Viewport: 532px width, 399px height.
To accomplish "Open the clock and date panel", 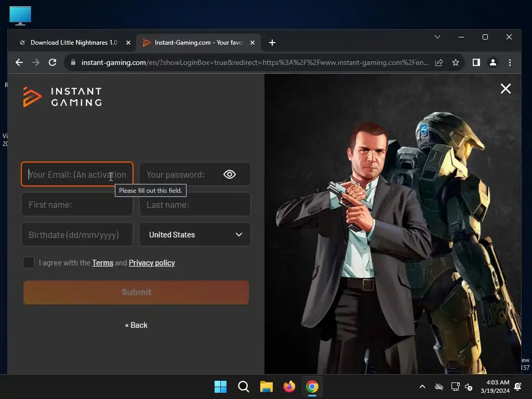I will [495, 387].
